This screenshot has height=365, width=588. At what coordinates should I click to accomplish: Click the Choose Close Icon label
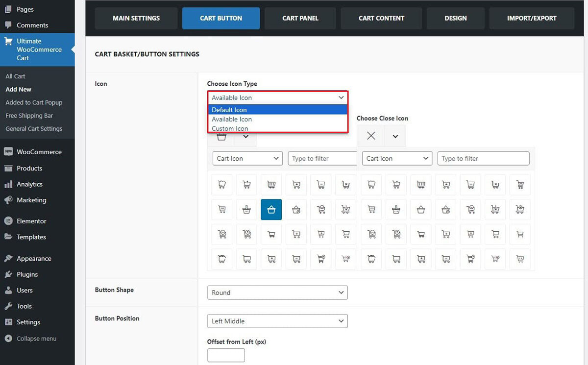click(x=382, y=118)
